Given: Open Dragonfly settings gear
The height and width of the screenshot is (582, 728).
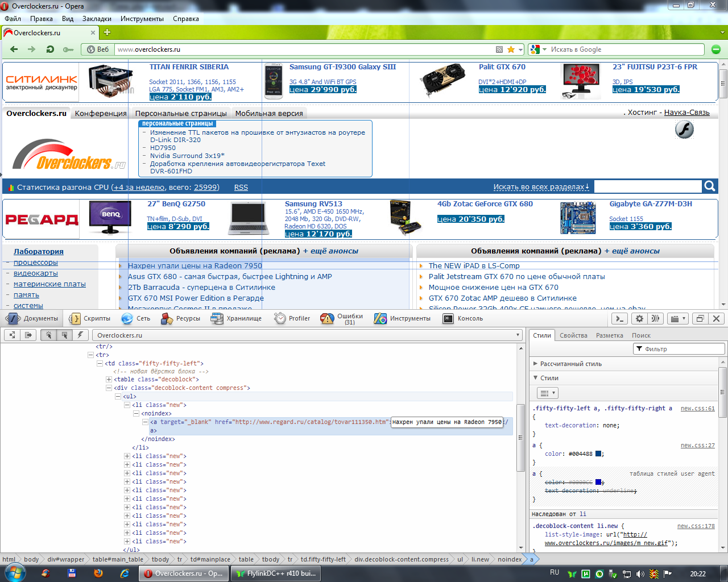Looking at the screenshot, I should coord(640,319).
